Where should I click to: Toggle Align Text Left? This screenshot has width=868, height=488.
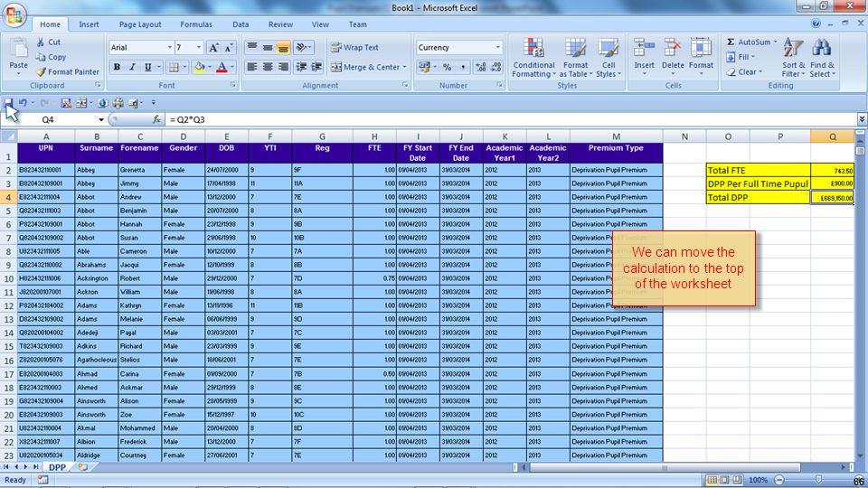coord(252,67)
